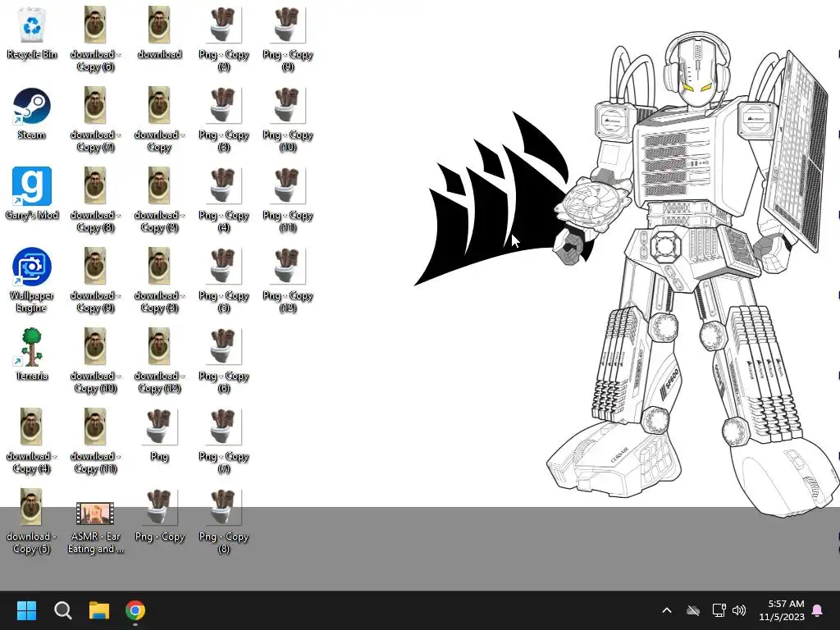This screenshot has height=630, width=840.
Task: Select the Png - Copy (7) file
Action: click(223, 441)
